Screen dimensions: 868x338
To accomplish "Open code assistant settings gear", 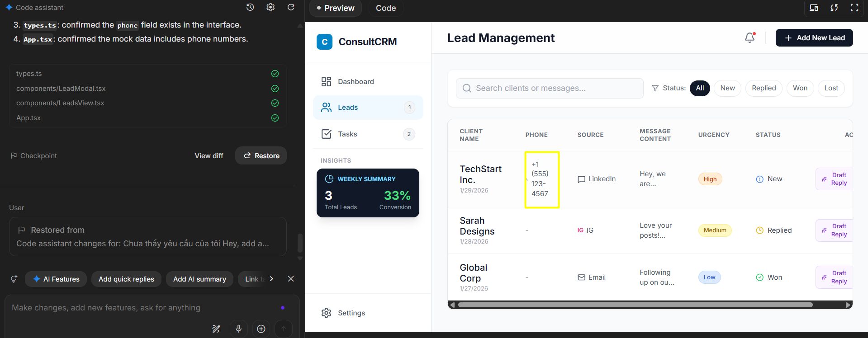I will (x=270, y=7).
